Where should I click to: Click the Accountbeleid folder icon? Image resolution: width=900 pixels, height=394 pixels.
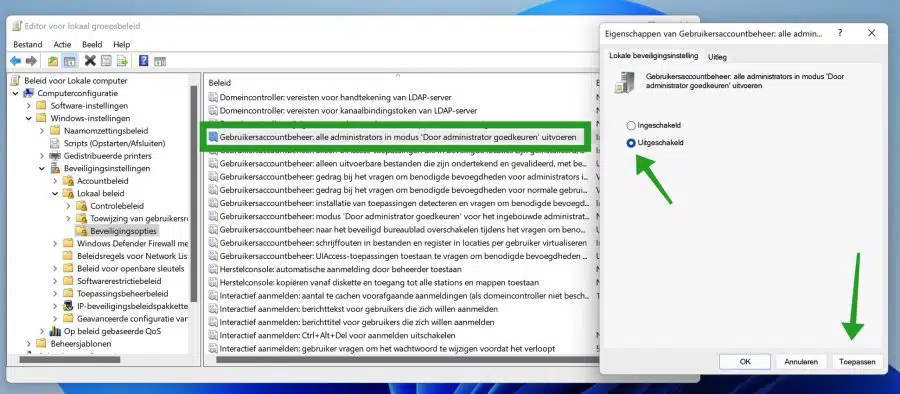click(x=68, y=181)
